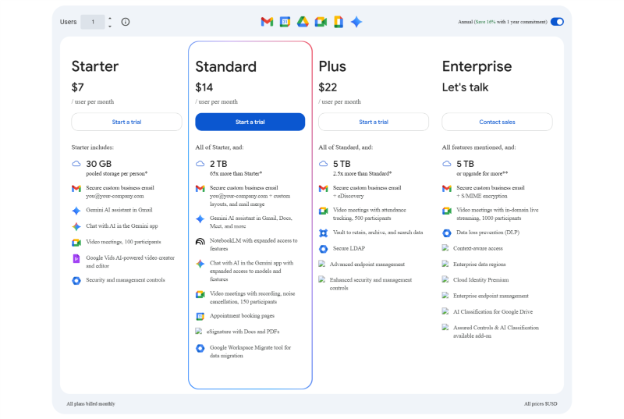The width and height of the screenshot is (624, 419).
Task: Click the 'Starter' plan heading
Action: click(95, 66)
